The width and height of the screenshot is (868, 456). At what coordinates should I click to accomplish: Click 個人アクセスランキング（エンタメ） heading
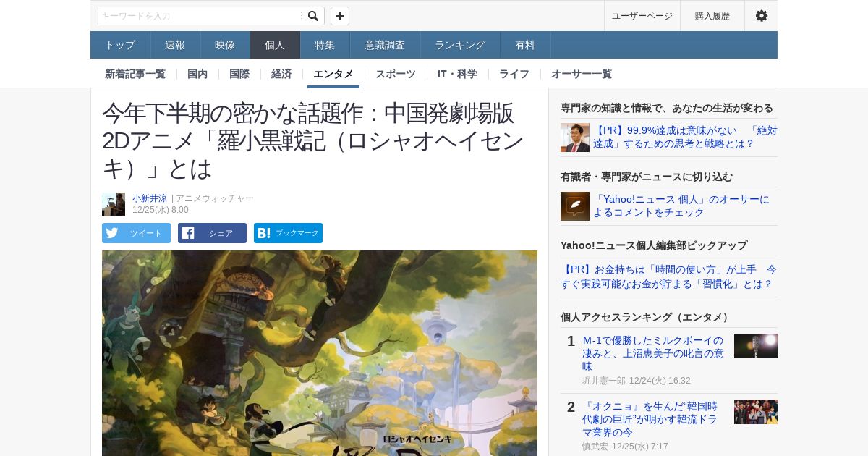click(x=647, y=317)
